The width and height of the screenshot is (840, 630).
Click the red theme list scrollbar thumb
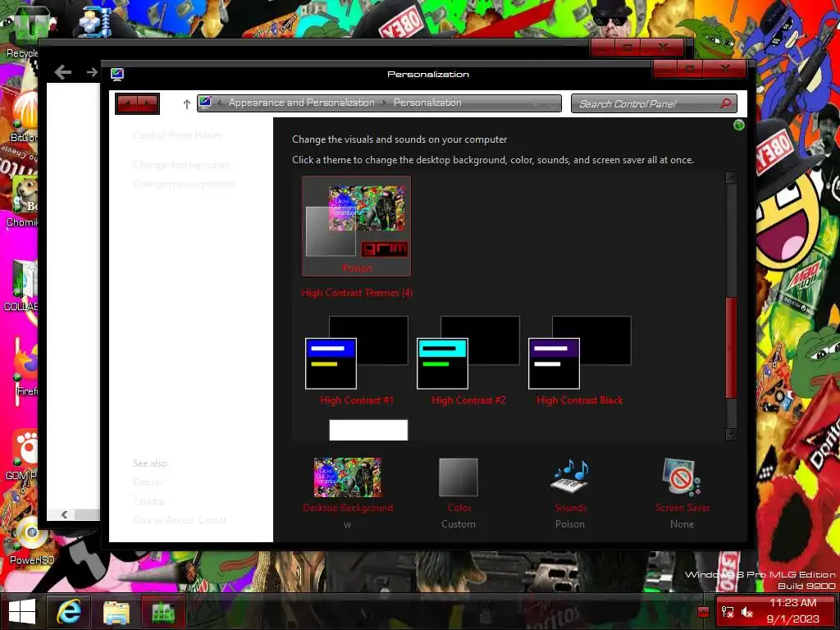pos(731,348)
